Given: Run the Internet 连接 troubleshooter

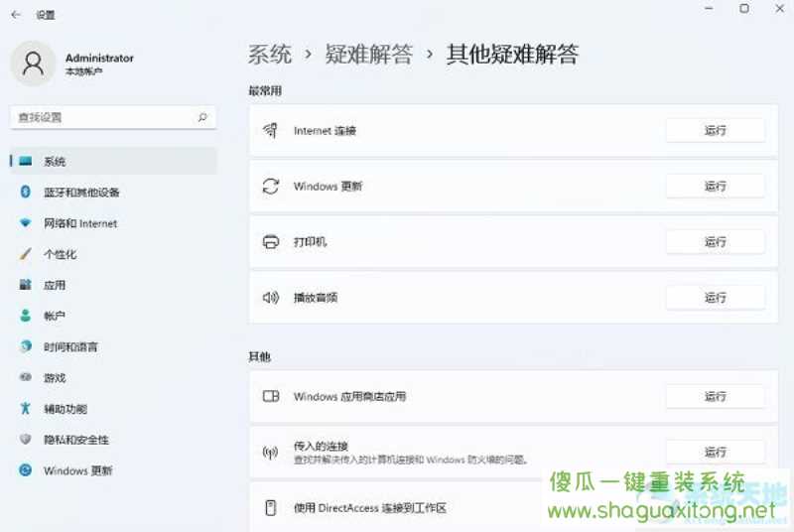Looking at the screenshot, I should pyautogui.click(x=715, y=131).
